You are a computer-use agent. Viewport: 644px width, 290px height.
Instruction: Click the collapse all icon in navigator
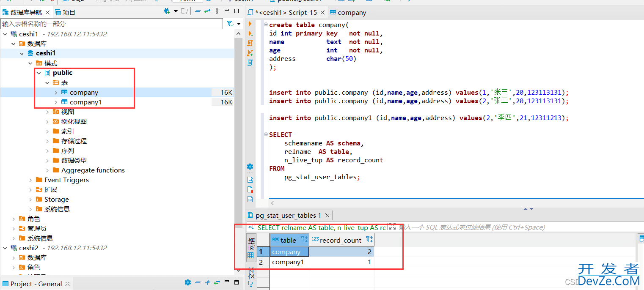198,11
